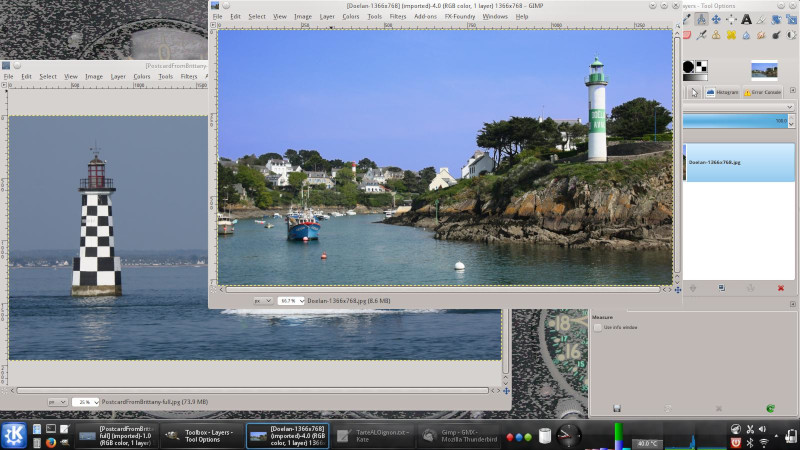Image resolution: width=800 pixels, height=450 pixels.
Task: Switch to Doelan-1366x768 taskbar entry
Action: (288, 436)
